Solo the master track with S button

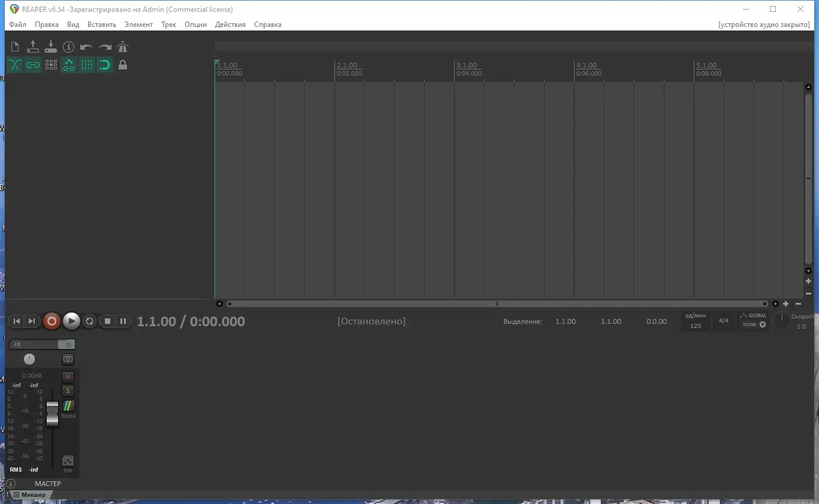coord(68,391)
